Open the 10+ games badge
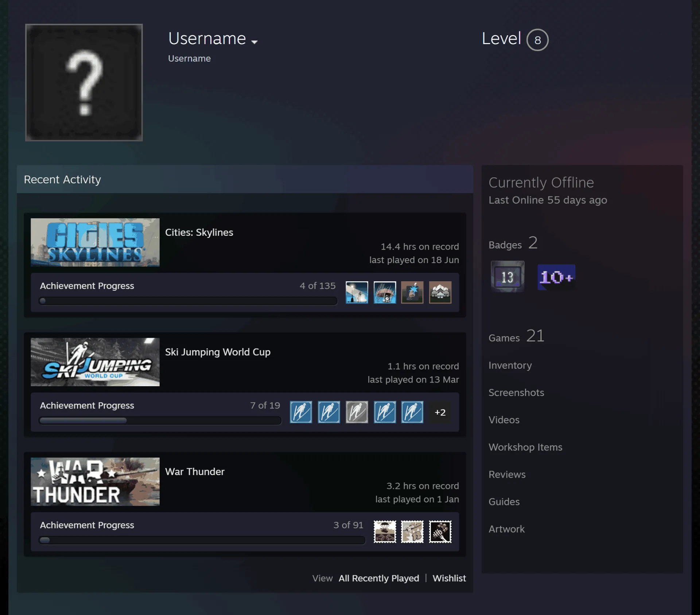Viewport: 700px width, 615px height. [556, 277]
